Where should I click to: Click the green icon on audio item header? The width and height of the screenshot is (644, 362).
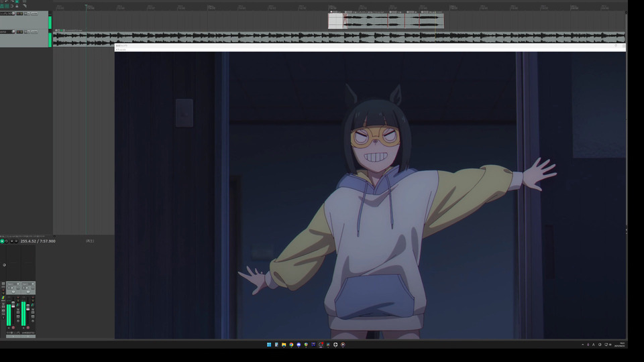point(61,30)
